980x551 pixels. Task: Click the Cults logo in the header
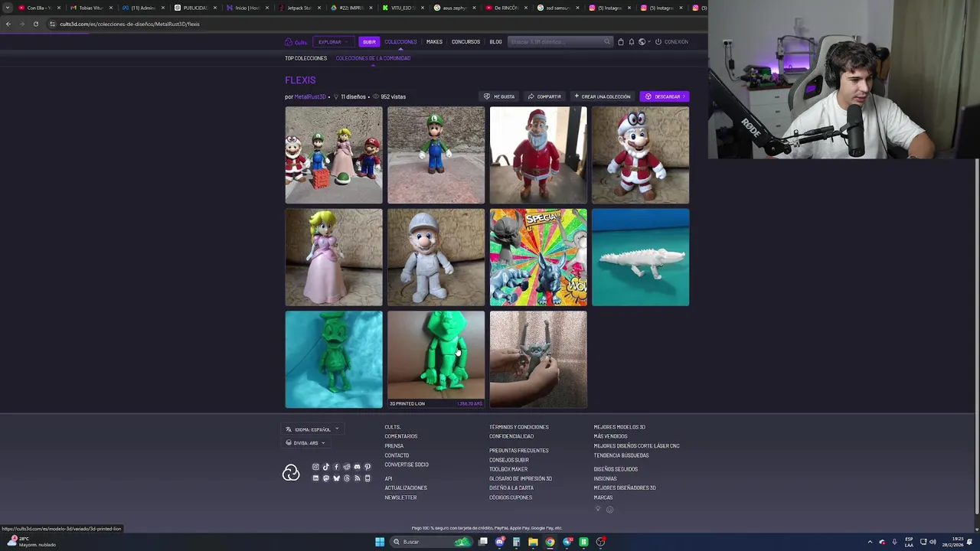point(296,42)
